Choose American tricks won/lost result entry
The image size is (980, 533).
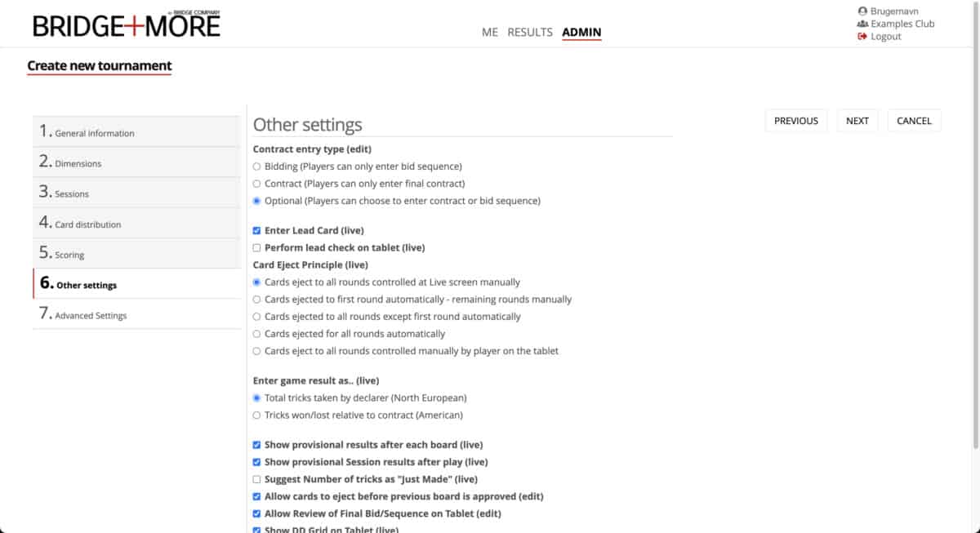coord(257,415)
